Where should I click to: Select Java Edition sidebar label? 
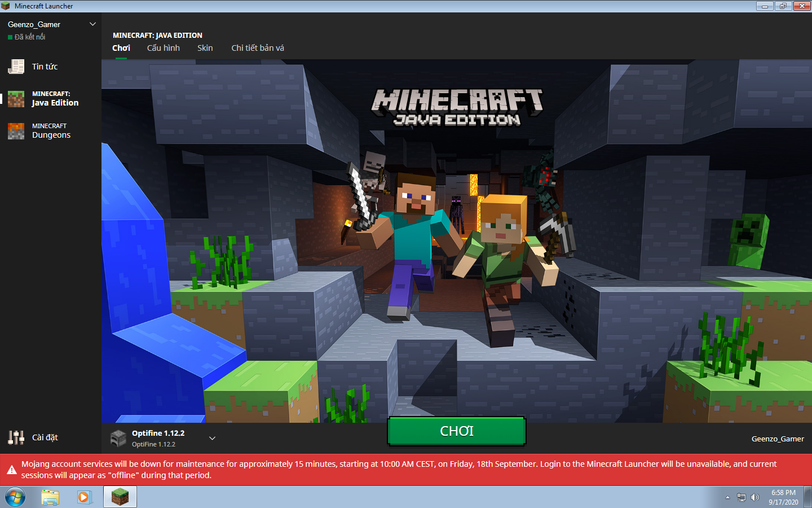click(55, 103)
